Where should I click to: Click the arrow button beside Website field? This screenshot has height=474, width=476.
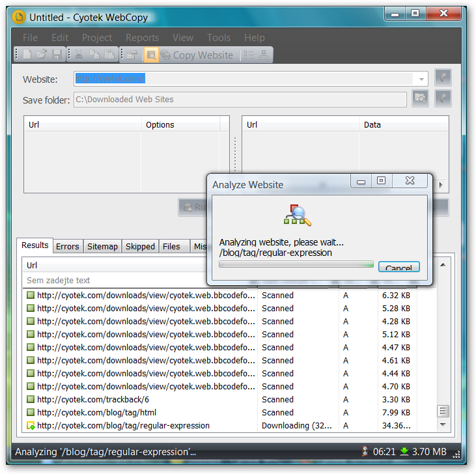443,77
